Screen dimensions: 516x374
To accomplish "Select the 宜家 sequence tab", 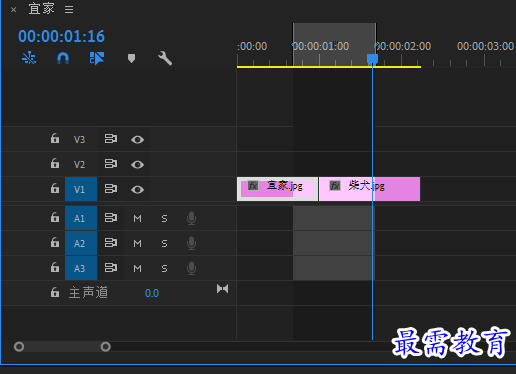I will 41,9.
